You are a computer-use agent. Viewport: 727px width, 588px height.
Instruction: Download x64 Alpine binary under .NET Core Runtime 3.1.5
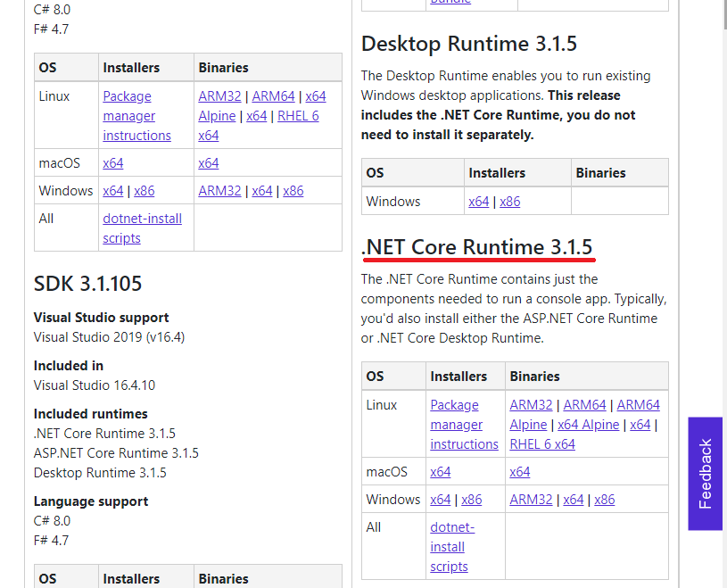[589, 425]
